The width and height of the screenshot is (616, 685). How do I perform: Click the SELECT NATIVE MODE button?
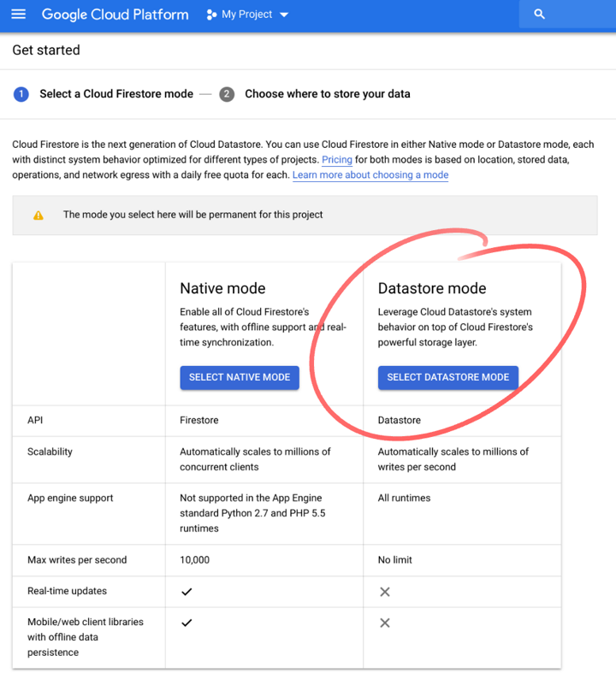tap(239, 377)
